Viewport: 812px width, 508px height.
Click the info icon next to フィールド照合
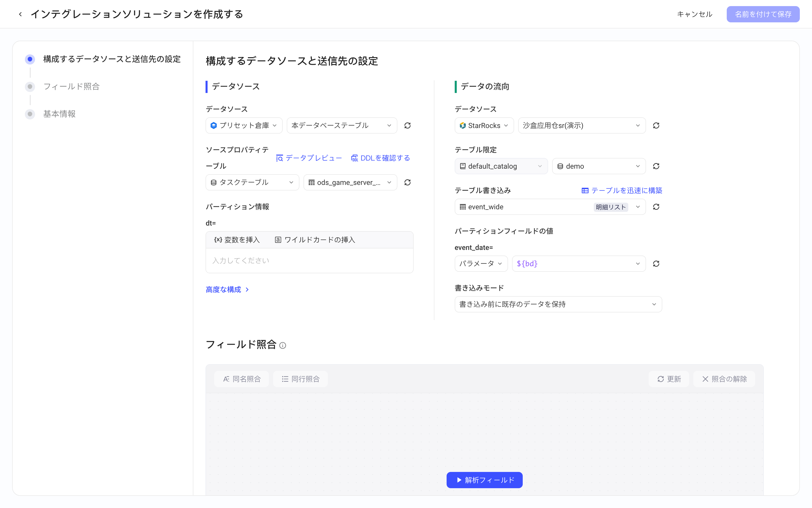(x=282, y=345)
